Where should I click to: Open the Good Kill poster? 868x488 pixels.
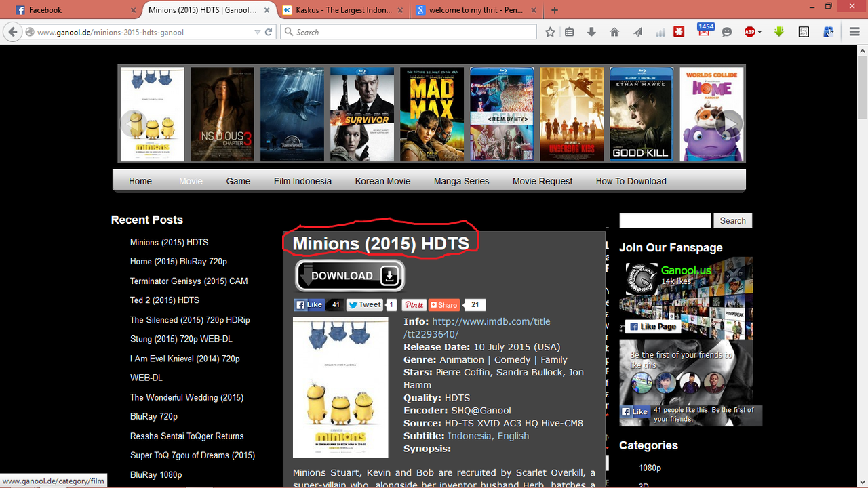(x=642, y=114)
